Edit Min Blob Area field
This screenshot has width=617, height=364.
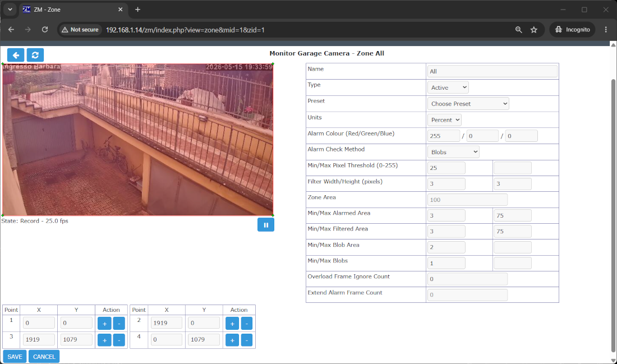pos(446,247)
